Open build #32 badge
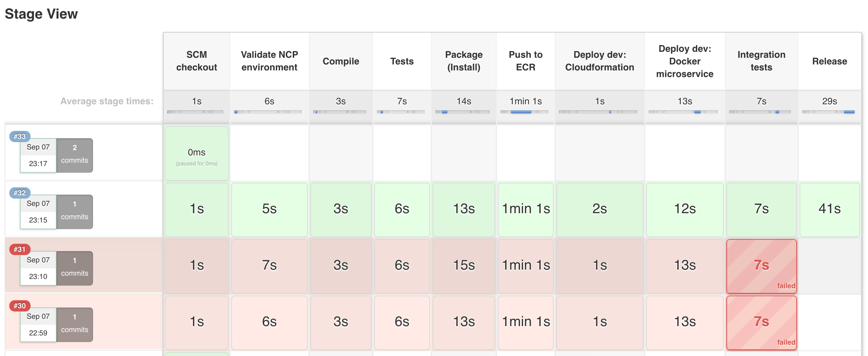 20,193
